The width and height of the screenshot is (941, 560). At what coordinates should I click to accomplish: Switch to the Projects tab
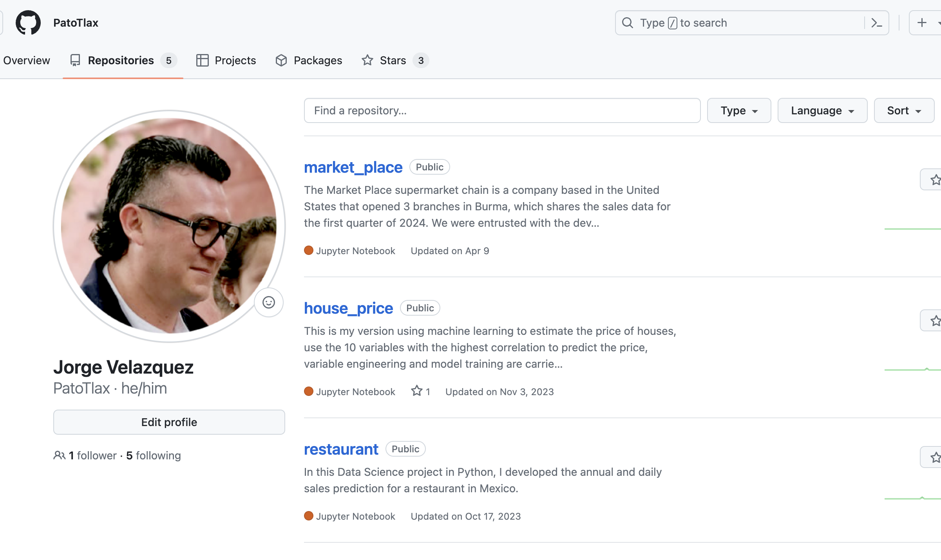click(x=226, y=60)
